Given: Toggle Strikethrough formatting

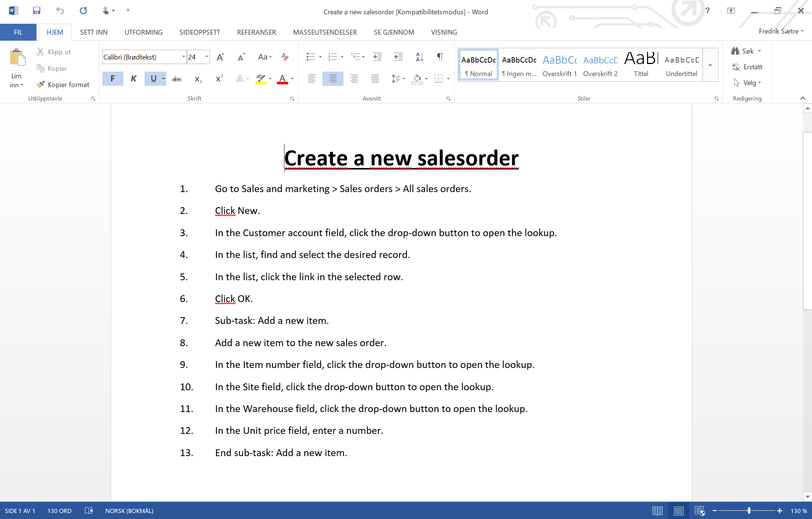Looking at the screenshot, I should (176, 79).
